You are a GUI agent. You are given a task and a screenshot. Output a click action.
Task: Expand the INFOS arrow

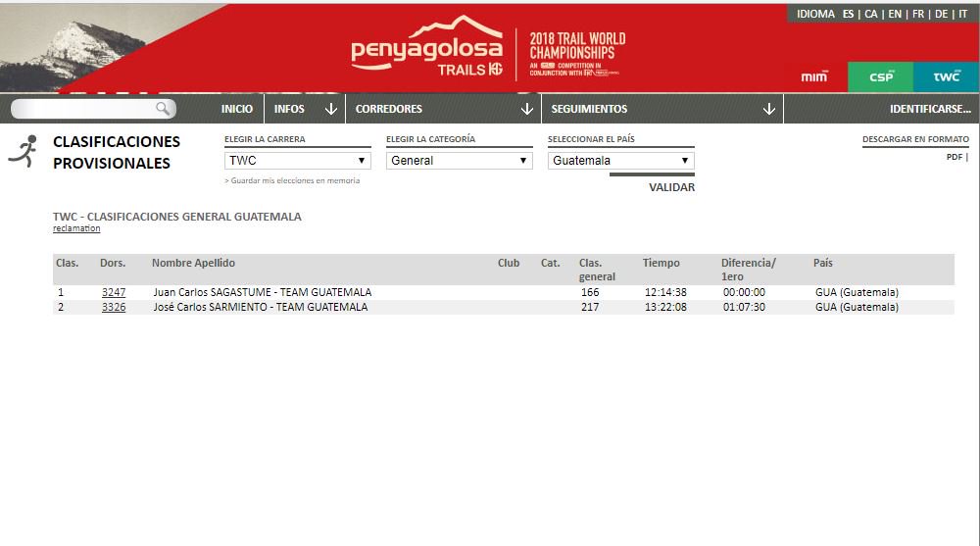(331, 110)
